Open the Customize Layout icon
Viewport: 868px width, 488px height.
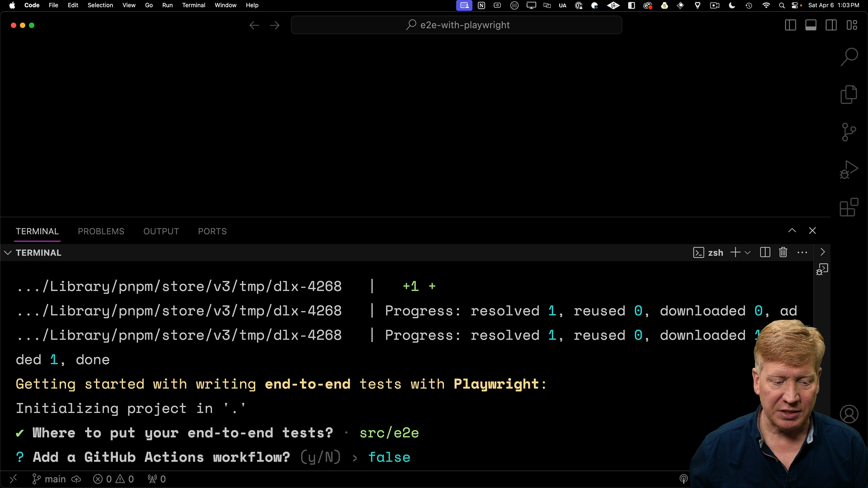[852, 25]
